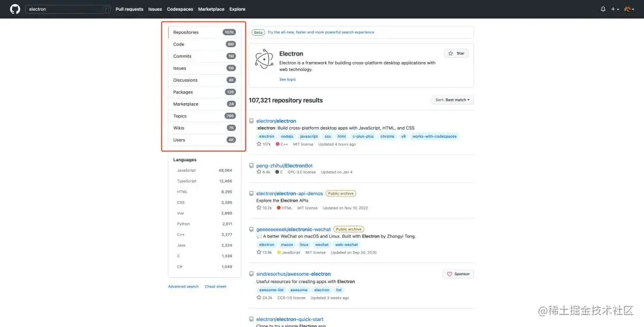The image size is (644, 327).
Task: Open geeeeeeeeek/electronic-wechat repository
Action: 293,229
